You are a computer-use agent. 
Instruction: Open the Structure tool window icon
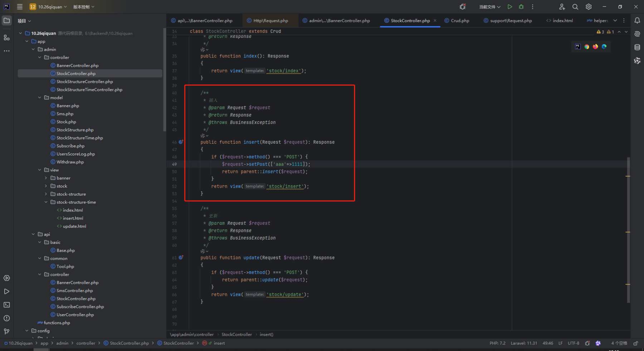click(6, 38)
